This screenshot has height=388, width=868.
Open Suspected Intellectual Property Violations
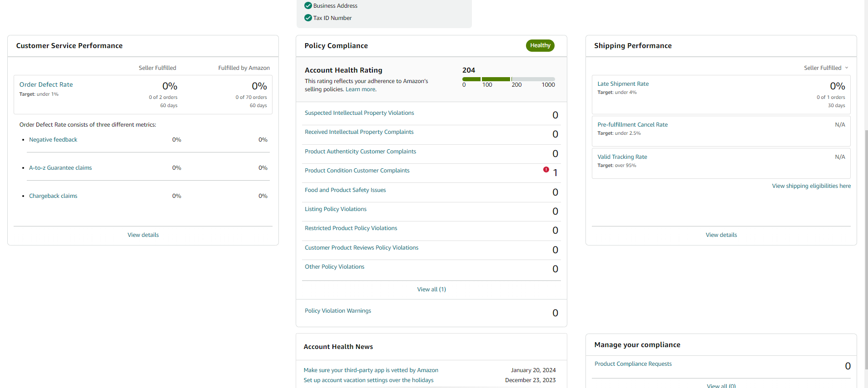[359, 113]
